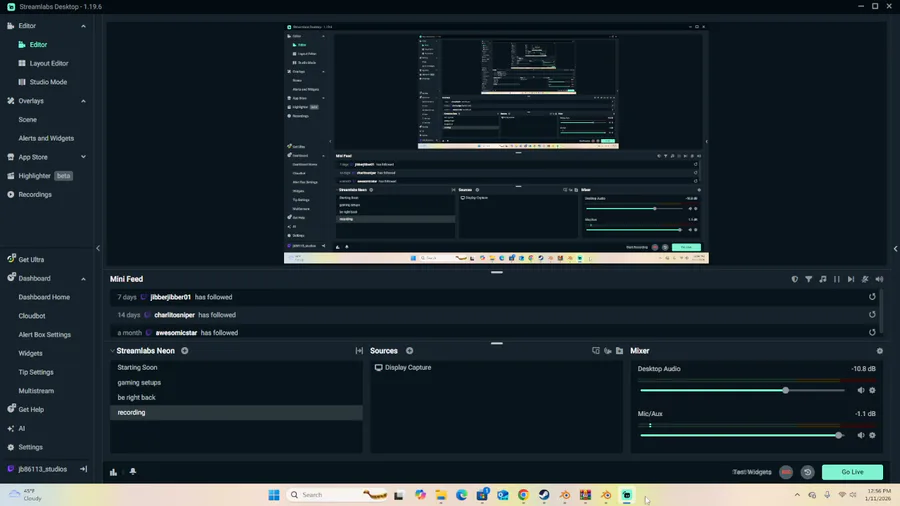This screenshot has height=506, width=900.
Task: Open notifications bell icon
Action: 133,472
